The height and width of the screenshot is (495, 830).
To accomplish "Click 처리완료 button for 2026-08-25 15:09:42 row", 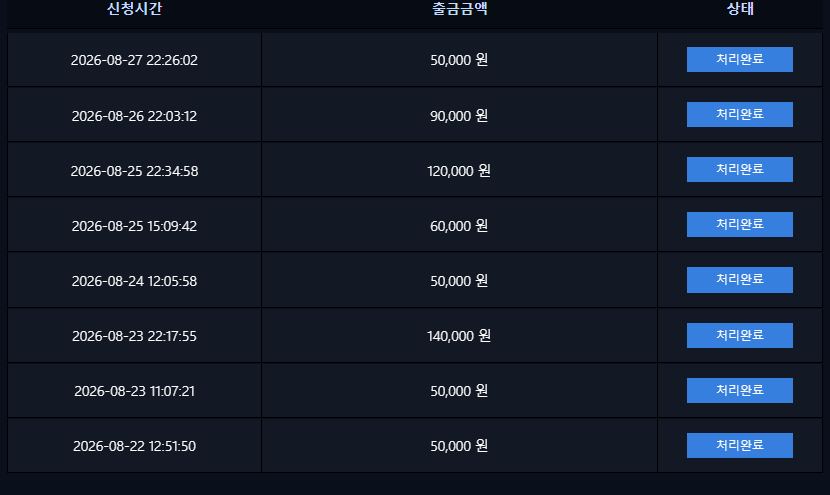I will click(739, 224).
